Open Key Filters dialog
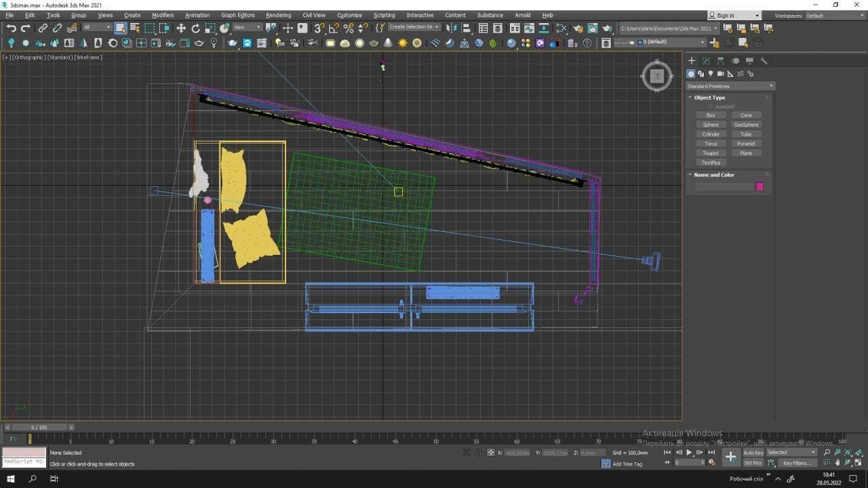Viewport: 868px width, 488px height. click(x=796, y=463)
